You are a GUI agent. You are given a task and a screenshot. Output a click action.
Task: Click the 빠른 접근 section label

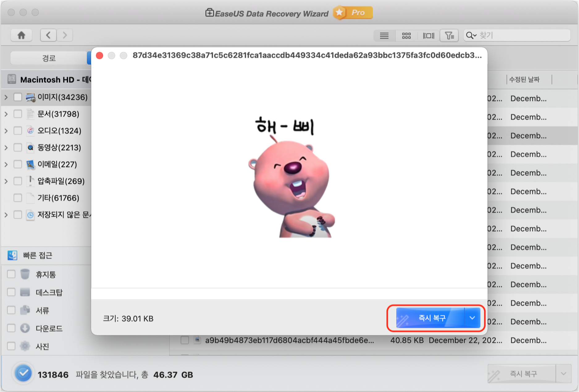(x=38, y=256)
